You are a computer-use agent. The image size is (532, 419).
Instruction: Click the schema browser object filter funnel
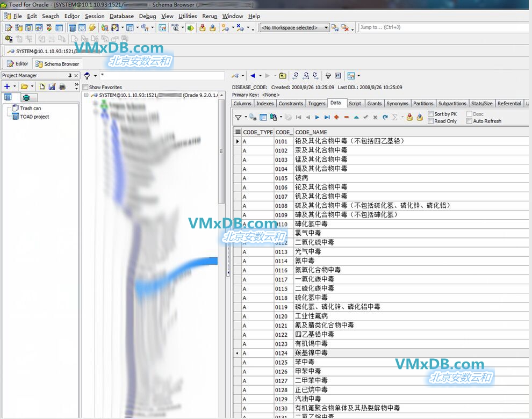point(87,76)
